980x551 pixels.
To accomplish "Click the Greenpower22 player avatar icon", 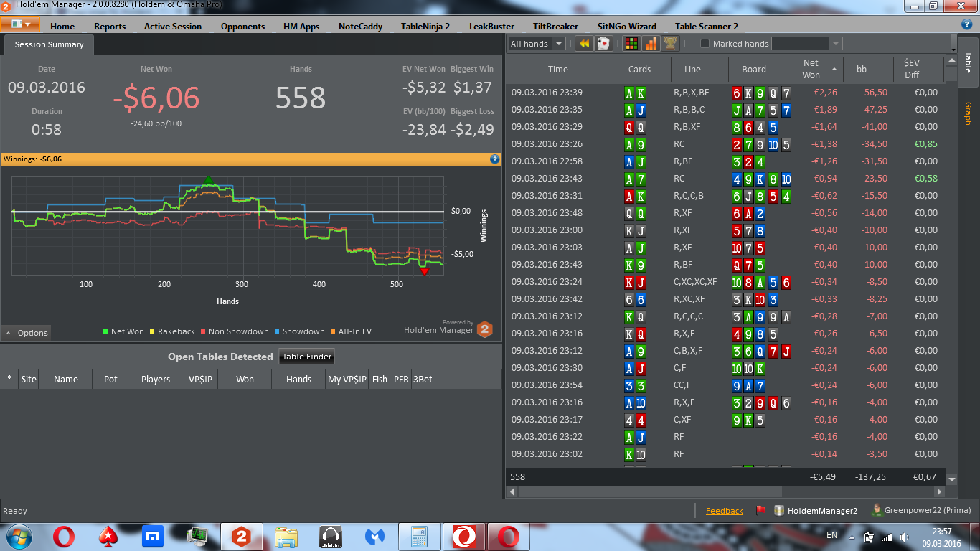I will (x=876, y=510).
